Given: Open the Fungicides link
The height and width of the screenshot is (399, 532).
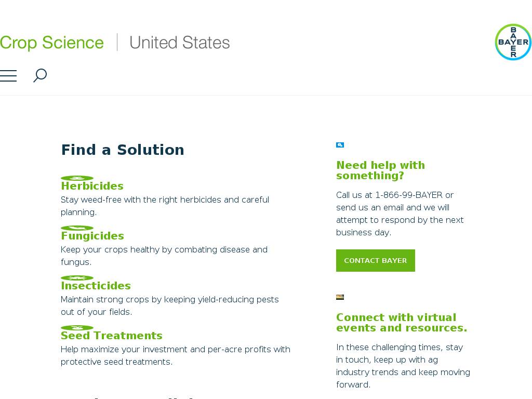Looking at the screenshot, I should point(92,236).
